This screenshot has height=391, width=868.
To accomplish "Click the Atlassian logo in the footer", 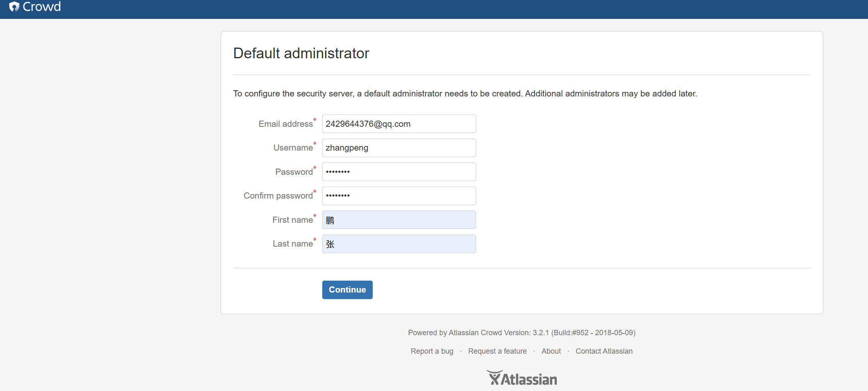I will [522, 378].
